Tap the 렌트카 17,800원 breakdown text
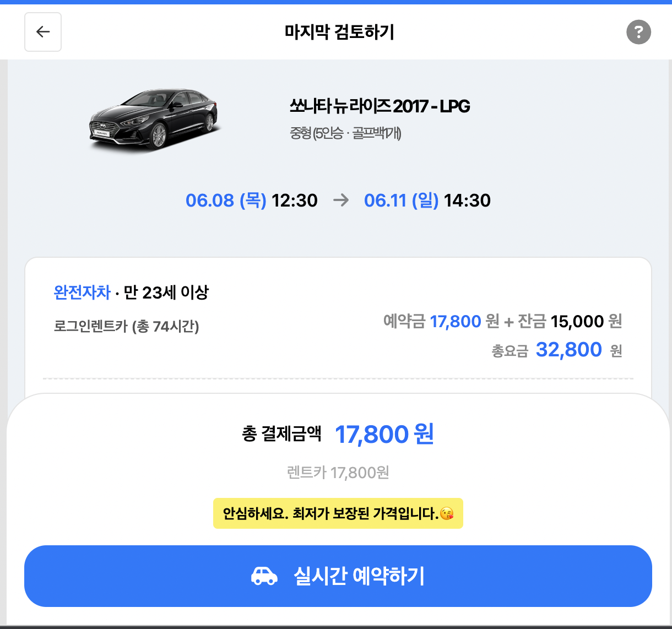 (338, 472)
